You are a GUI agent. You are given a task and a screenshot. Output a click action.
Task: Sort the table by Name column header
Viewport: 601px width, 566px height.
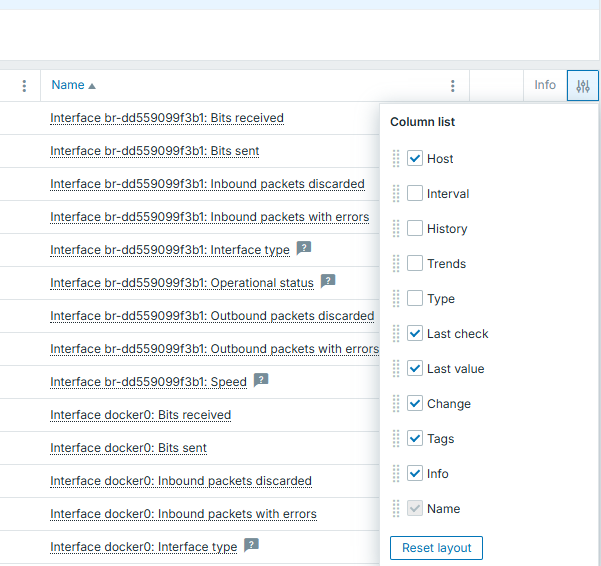click(68, 86)
